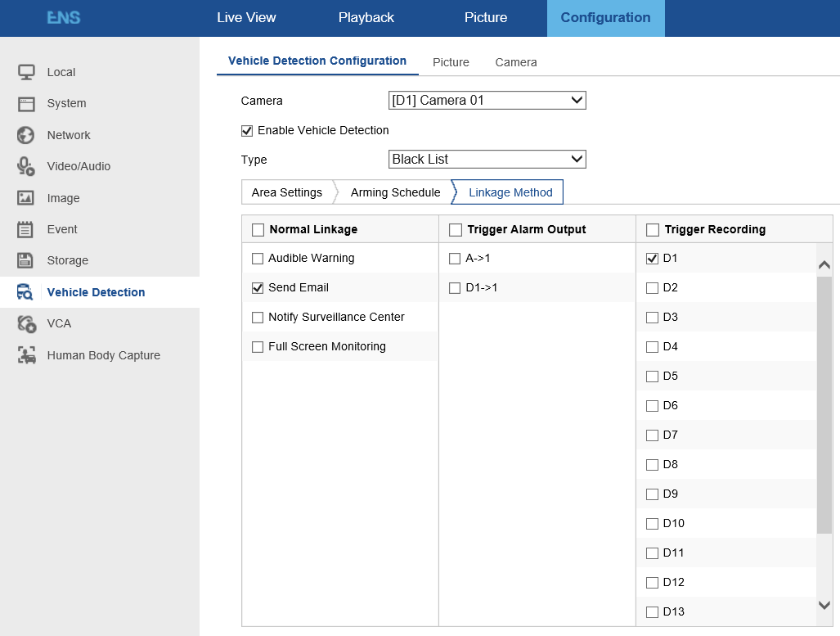Enable the Audible Warning checkbox
The width and height of the screenshot is (840, 636).
tap(258, 259)
